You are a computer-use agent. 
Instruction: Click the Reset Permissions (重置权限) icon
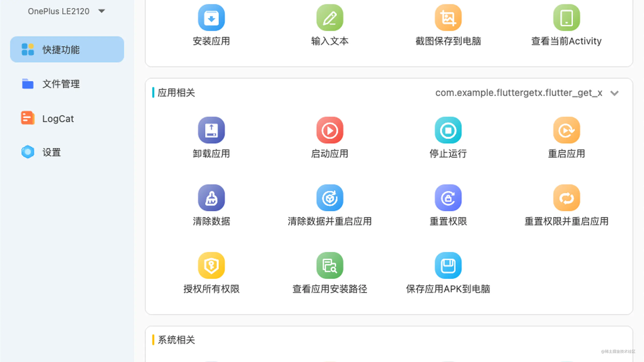[448, 198]
